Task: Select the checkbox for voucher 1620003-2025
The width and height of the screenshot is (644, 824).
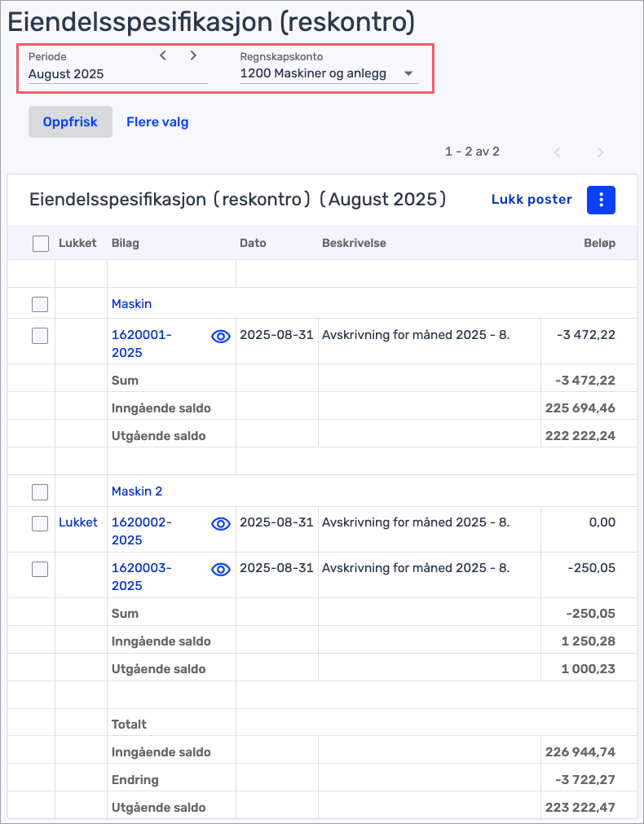Action: pyautogui.click(x=40, y=570)
